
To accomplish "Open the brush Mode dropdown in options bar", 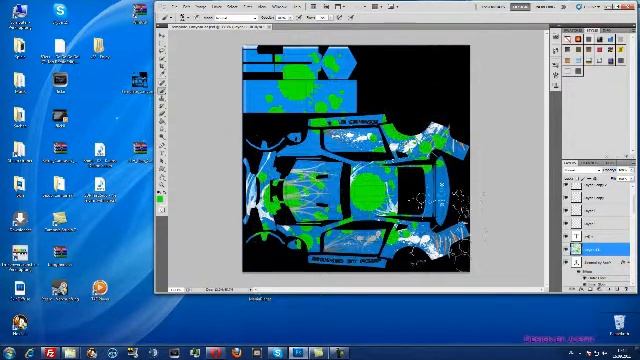I will coord(236,18).
